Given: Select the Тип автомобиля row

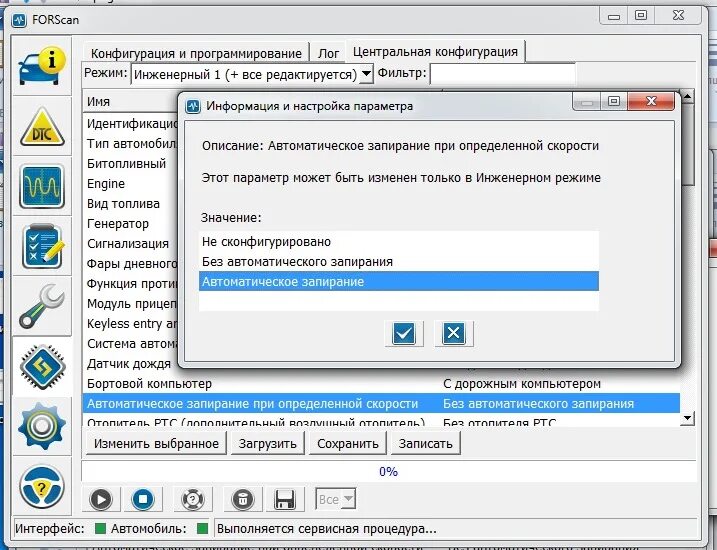Looking at the screenshot, I should coord(132,144).
